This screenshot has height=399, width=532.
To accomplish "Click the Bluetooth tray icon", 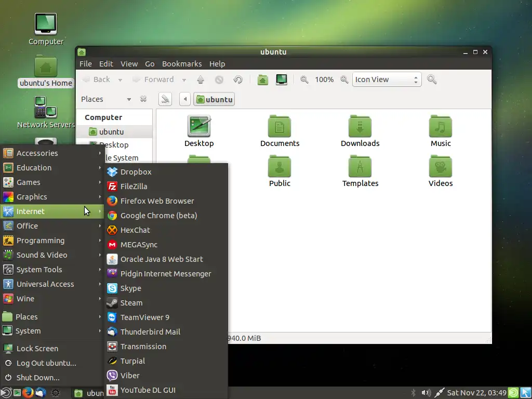I will click(x=413, y=393).
